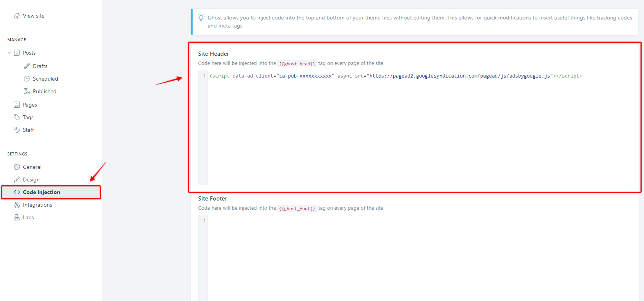The image size is (644, 301).
Task: Click the Ghost code injection info text
Action: point(420,22)
